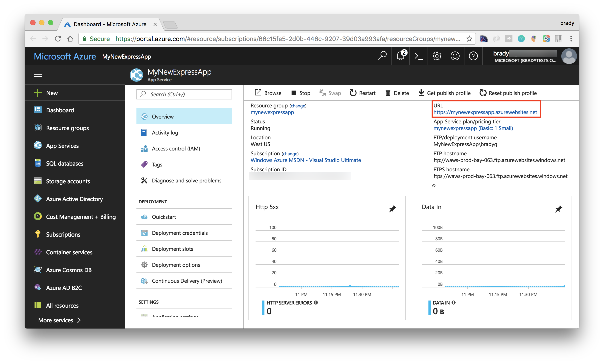
Task: Click HTTP Server Errors info icon
Action: [x=316, y=303]
